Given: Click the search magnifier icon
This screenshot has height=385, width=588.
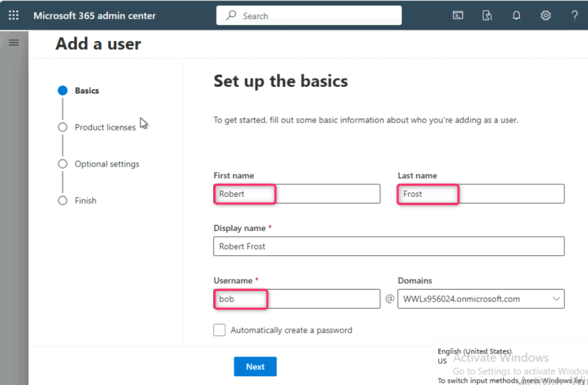Looking at the screenshot, I should point(231,16).
